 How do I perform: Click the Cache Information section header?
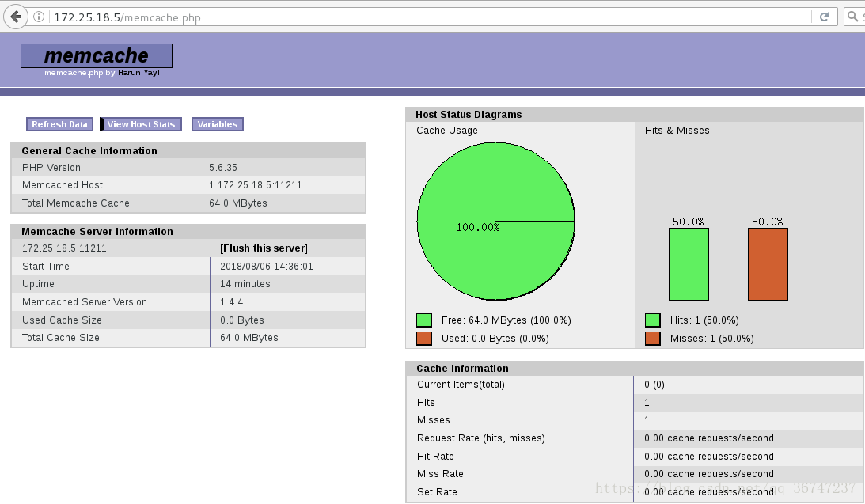pos(635,369)
